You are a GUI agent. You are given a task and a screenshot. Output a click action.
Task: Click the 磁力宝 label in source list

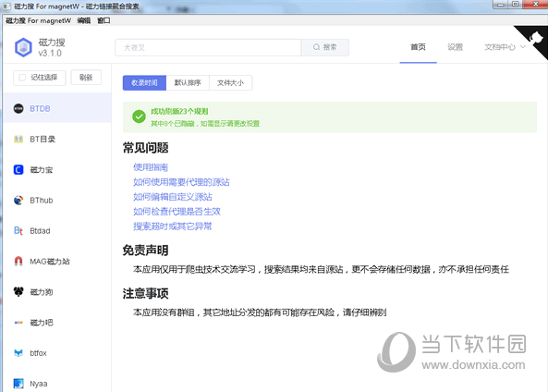point(42,169)
